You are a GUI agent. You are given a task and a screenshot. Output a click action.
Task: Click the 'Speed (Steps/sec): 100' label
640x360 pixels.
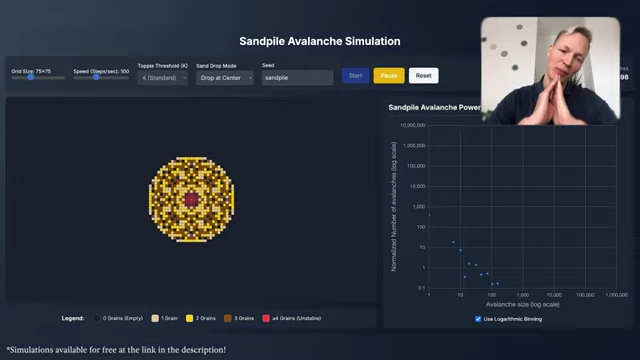[101, 71]
